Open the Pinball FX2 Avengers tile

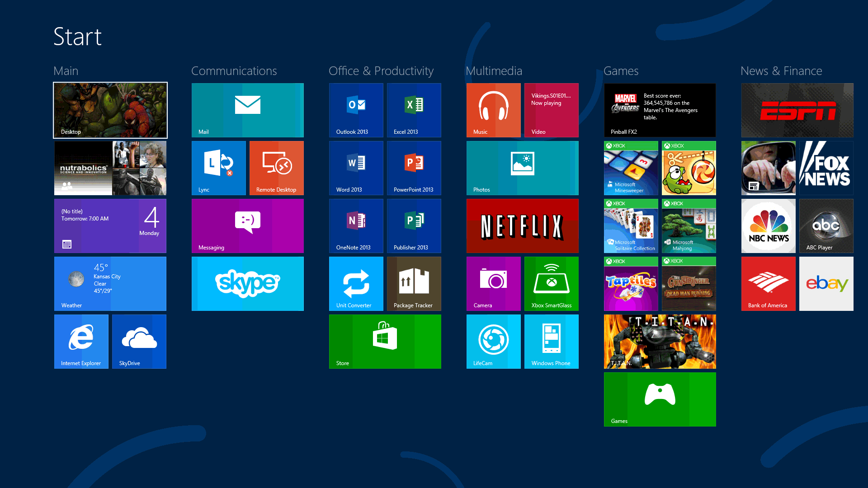point(660,110)
